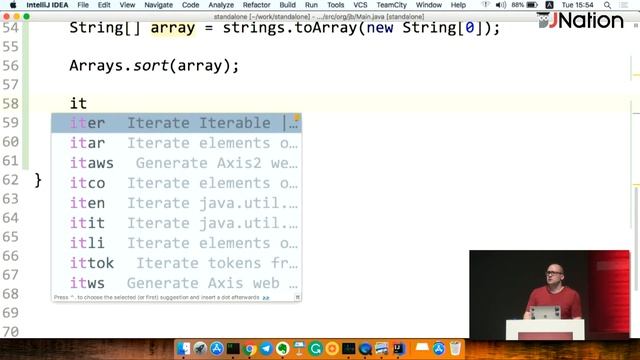Open the Run menu
The height and width of the screenshot is (360, 640).
(311, 5)
